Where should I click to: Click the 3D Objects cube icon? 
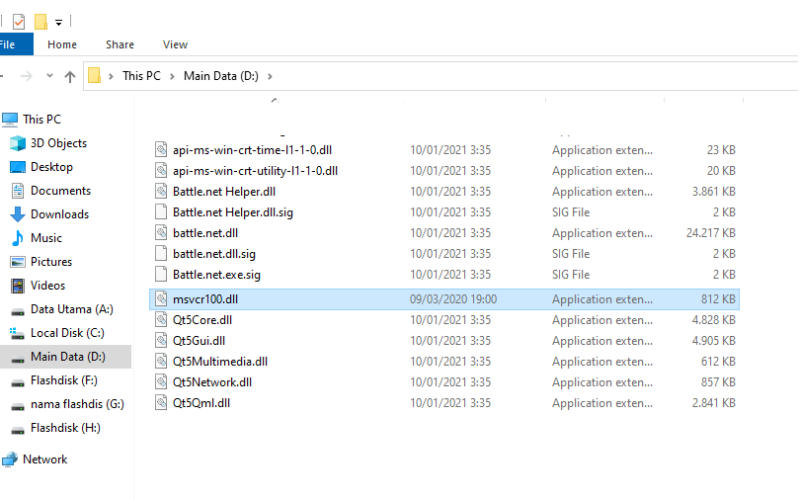18,143
